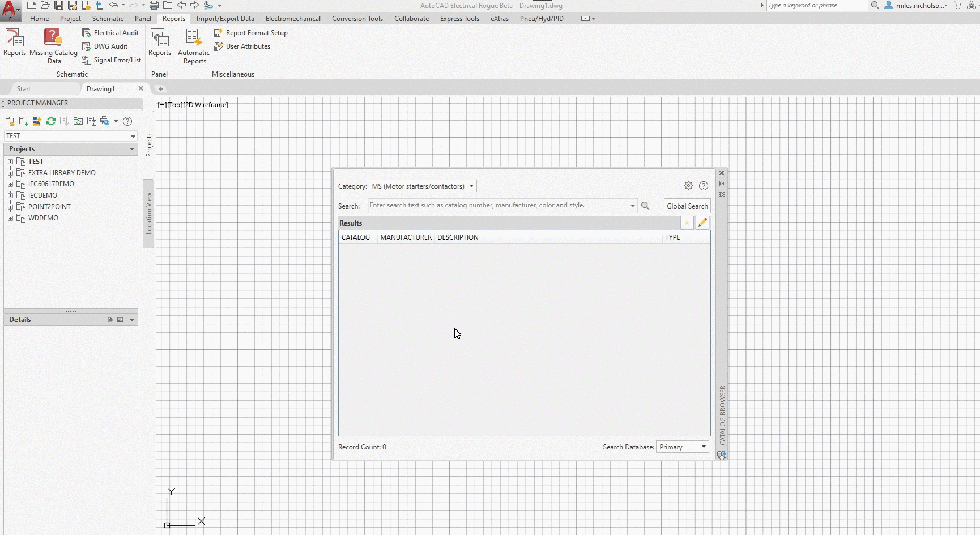980x535 pixels.
Task: Click the Open file folder icon in quick access toolbar
Action: (x=45, y=5)
